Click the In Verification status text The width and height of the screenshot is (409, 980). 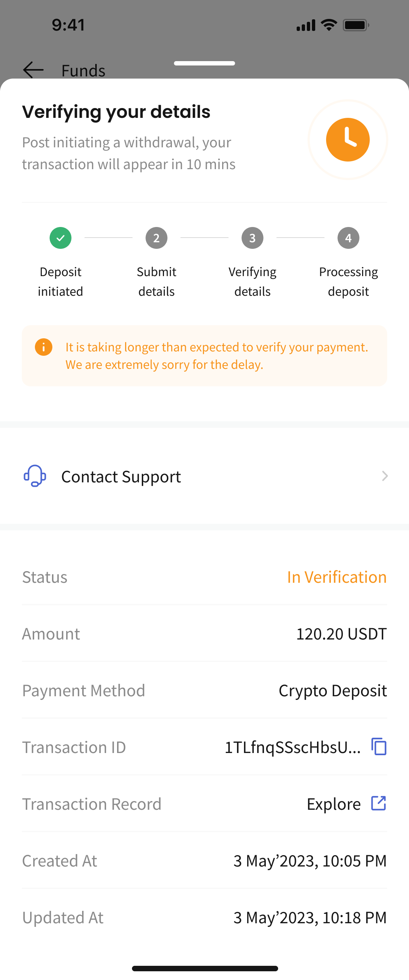coord(337,577)
